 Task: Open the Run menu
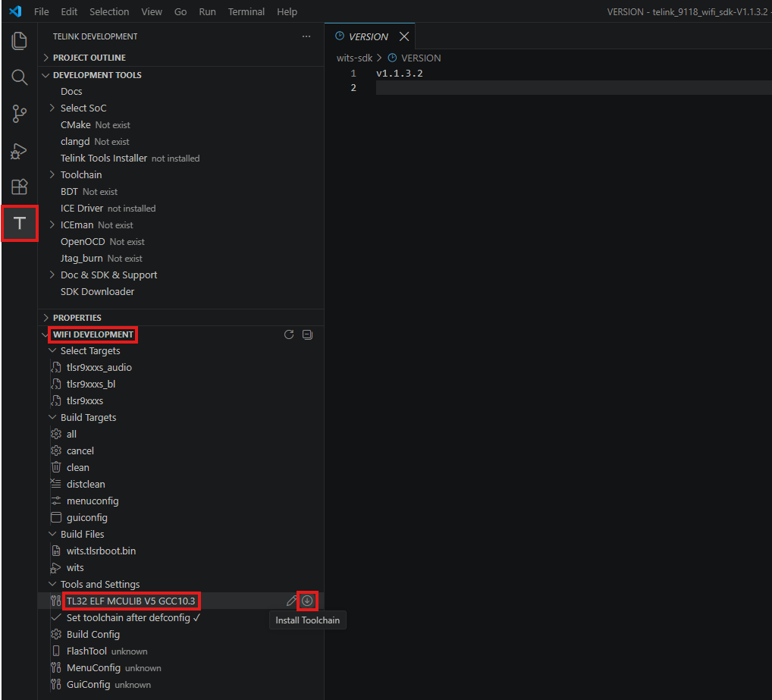click(x=207, y=11)
